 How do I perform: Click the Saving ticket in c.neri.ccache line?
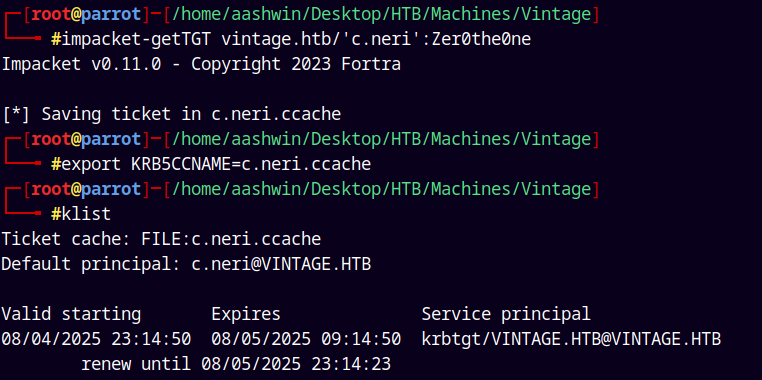click(x=172, y=114)
